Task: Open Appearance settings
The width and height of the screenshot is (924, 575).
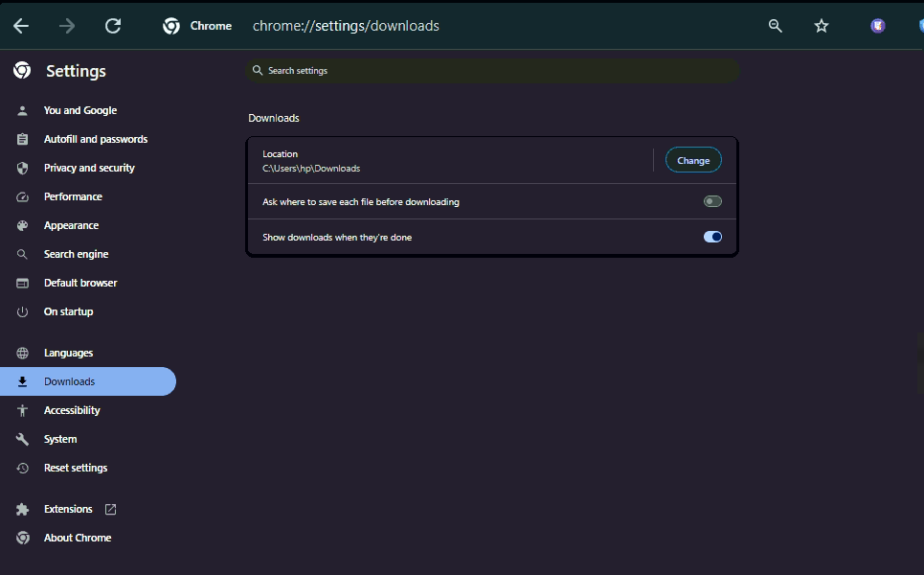Action: 73,225
